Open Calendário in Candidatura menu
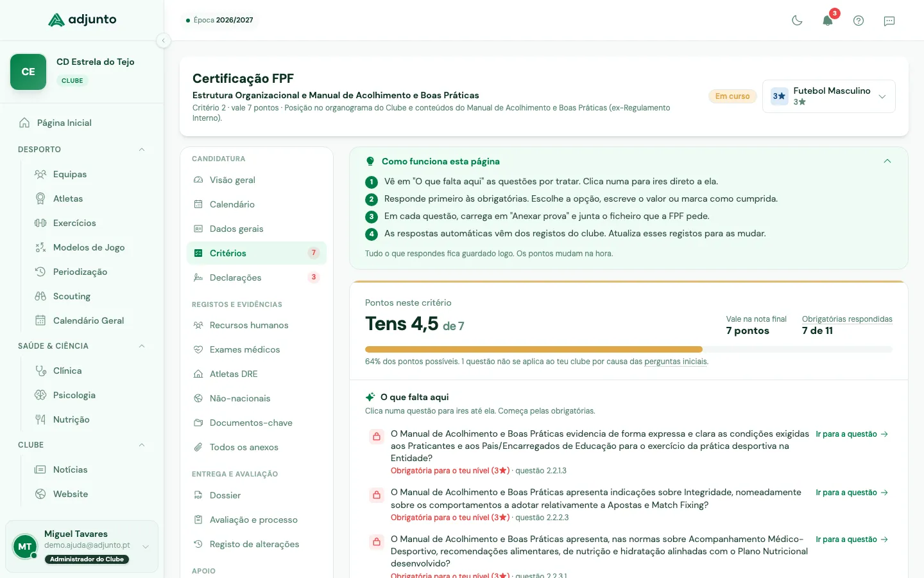Screen dimensions: 924x578 coord(257,204)
